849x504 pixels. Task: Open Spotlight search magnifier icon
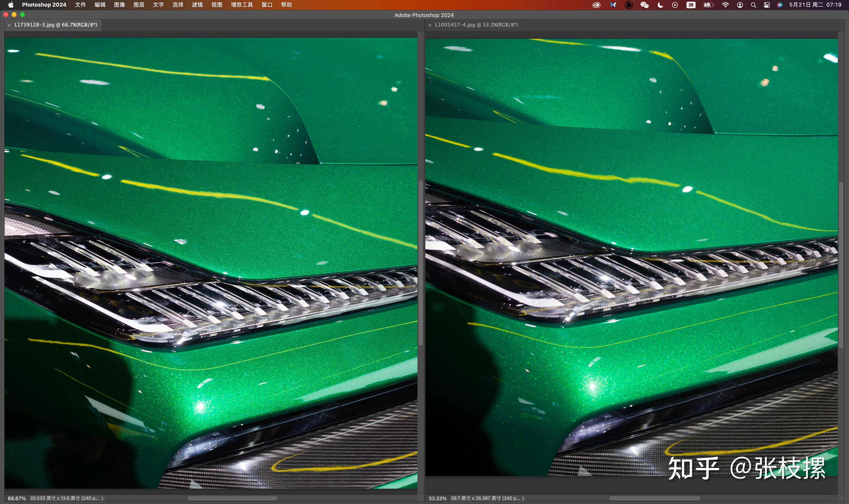753,5
